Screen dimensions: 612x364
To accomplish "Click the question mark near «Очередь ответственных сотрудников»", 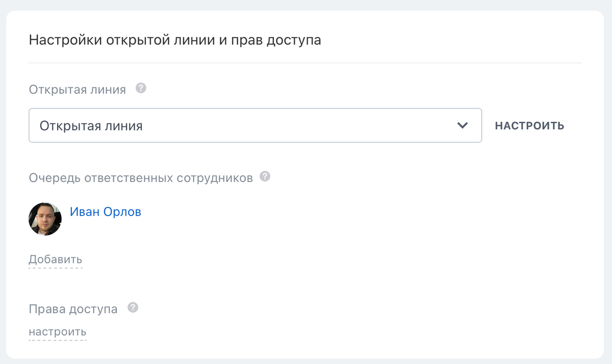I will click(265, 176).
